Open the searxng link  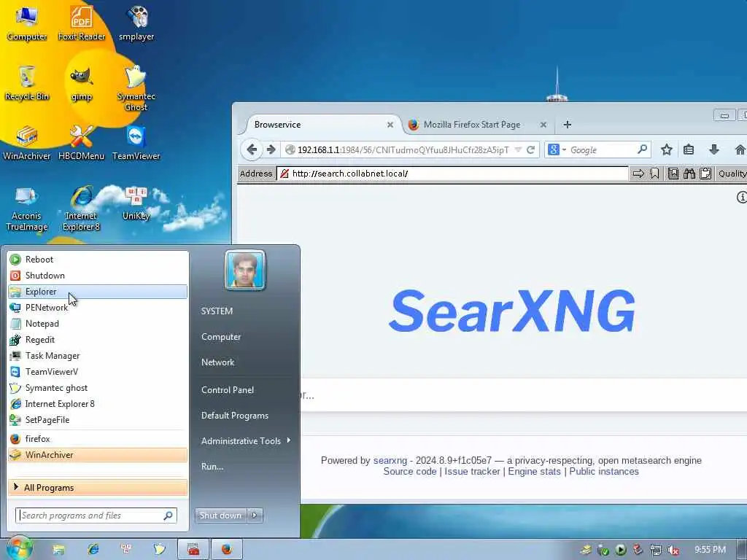coord(390,461)
